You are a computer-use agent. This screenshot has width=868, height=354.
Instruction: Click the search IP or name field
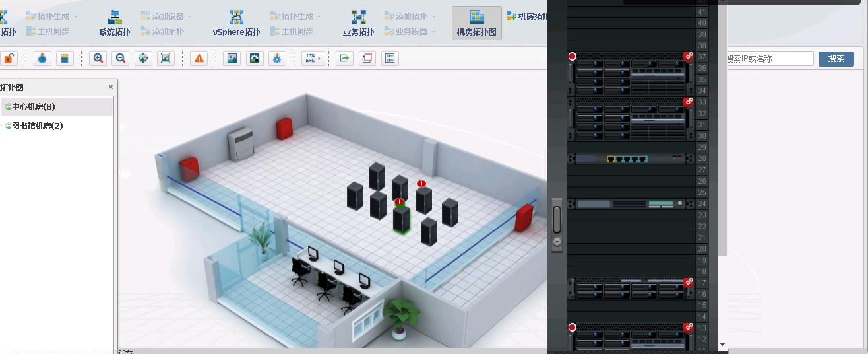click(770, 59)
